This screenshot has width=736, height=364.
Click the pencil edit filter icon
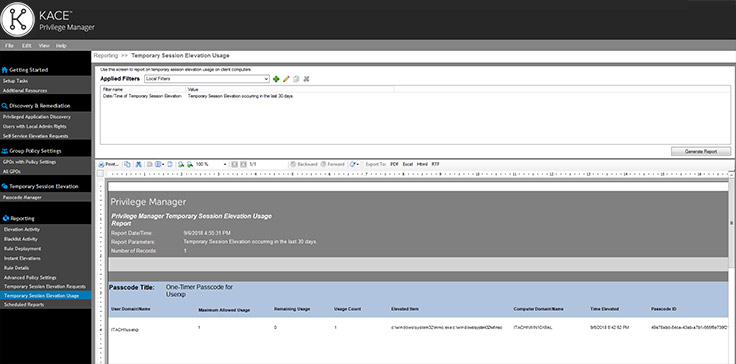pos(286,79)
